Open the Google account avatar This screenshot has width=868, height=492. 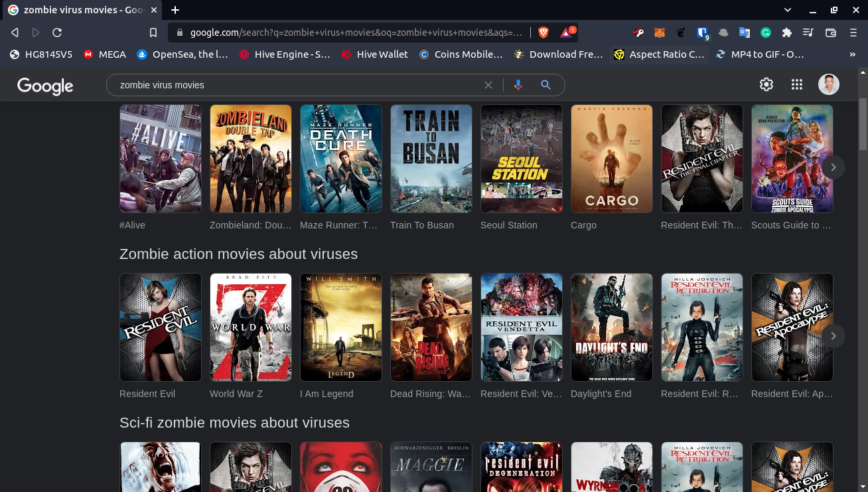pos(828,84)
